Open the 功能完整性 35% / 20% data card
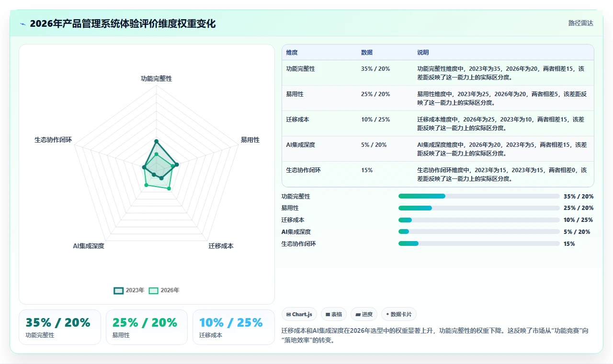The height and width of the screenshot is (364, 613). 60,327
